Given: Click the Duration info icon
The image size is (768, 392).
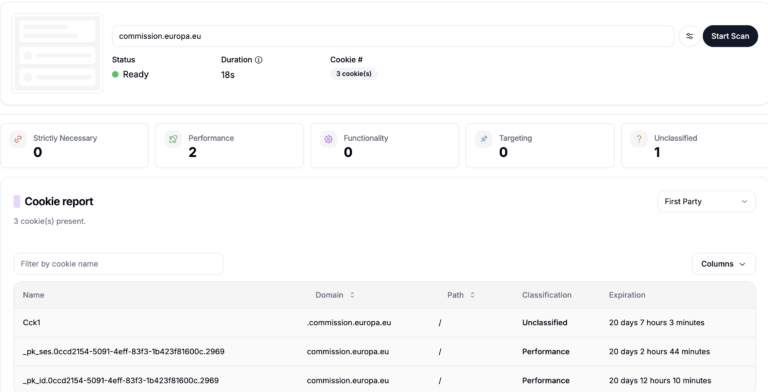Looking at the screenshot, I should pyautogui.click(x=259, y=60).
